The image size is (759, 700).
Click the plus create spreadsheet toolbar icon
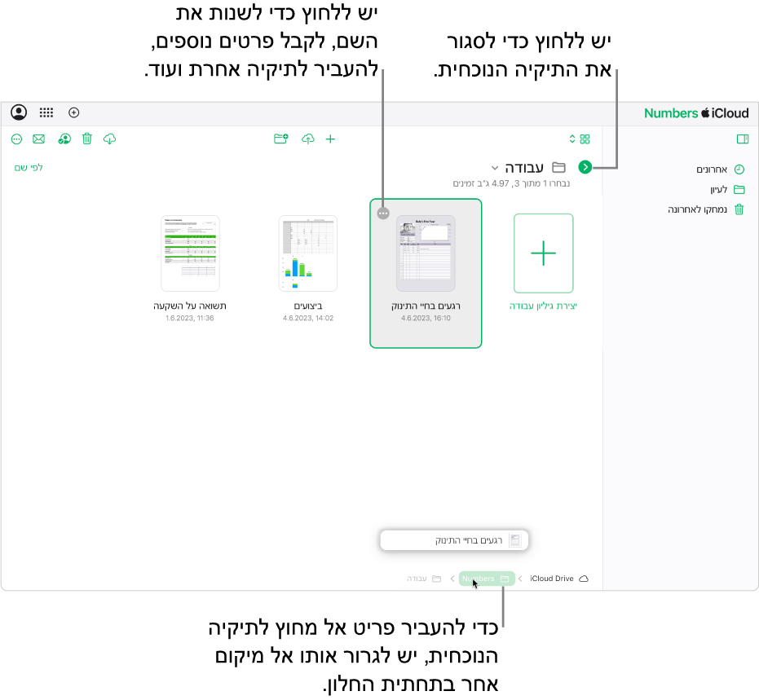pyautogui.click(x=331, y=139)
